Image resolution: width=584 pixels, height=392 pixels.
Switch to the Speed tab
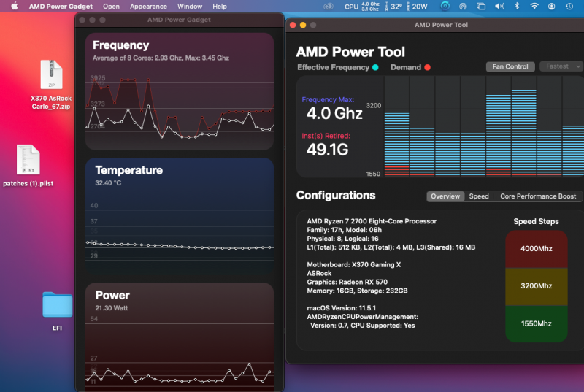[479, 196]
